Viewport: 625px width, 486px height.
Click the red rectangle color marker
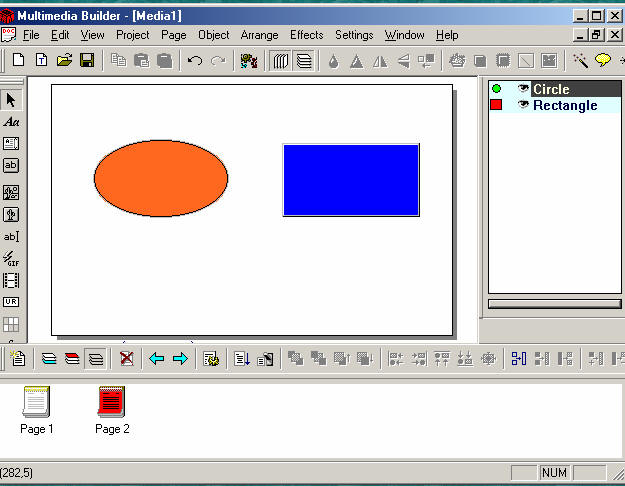pyautogui.click(x=496, y=105)
